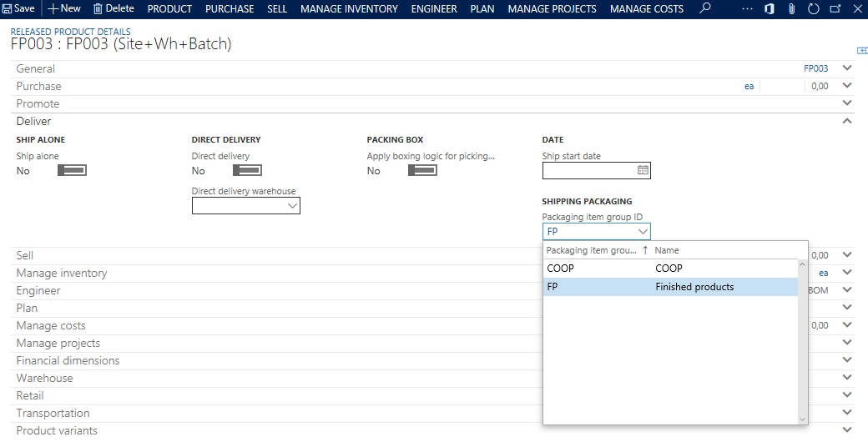Click the Name column header
Image resolution: width=868 pixels, height=442 pixels.
[667, 250]
